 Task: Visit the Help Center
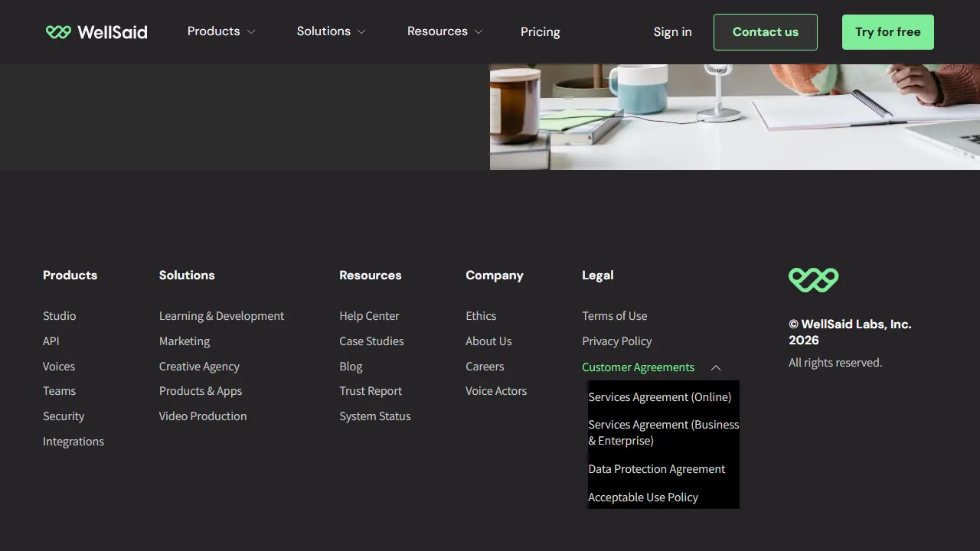369,316
